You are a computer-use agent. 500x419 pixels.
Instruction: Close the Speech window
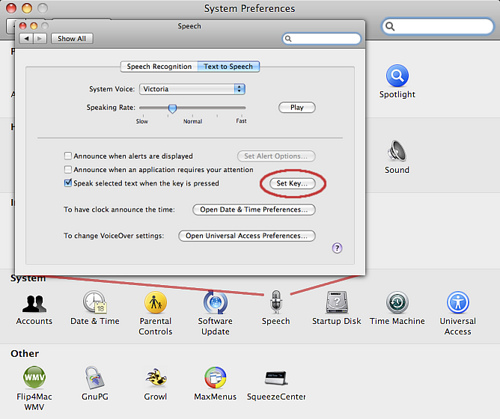[23, 26]
